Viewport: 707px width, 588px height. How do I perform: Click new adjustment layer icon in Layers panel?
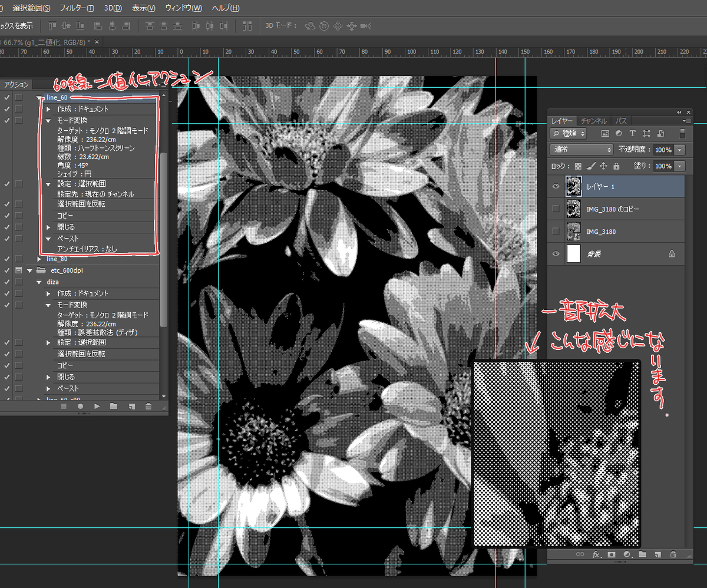pyautogui.click(x=626, y=554)
